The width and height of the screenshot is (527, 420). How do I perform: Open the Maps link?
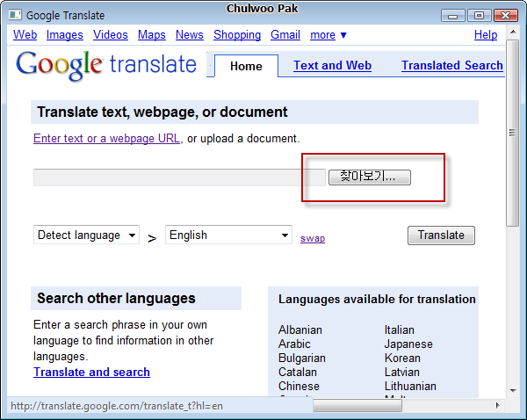[x=152, y=34]
